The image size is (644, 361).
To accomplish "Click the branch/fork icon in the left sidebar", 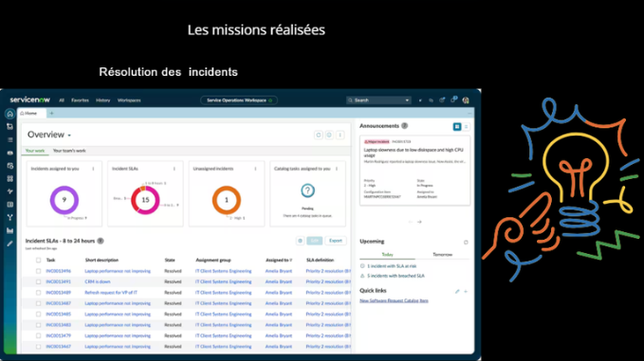I will (9, 217).
